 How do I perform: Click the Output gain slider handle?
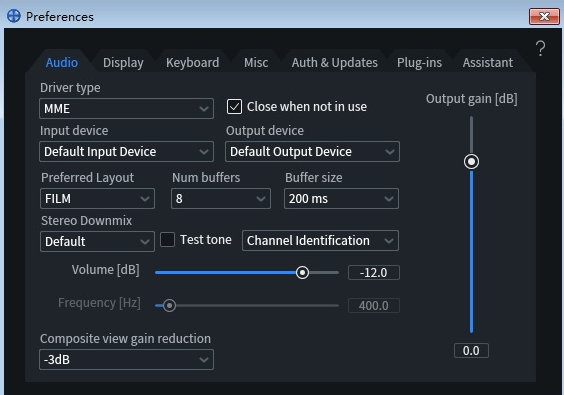click(471, 162)
